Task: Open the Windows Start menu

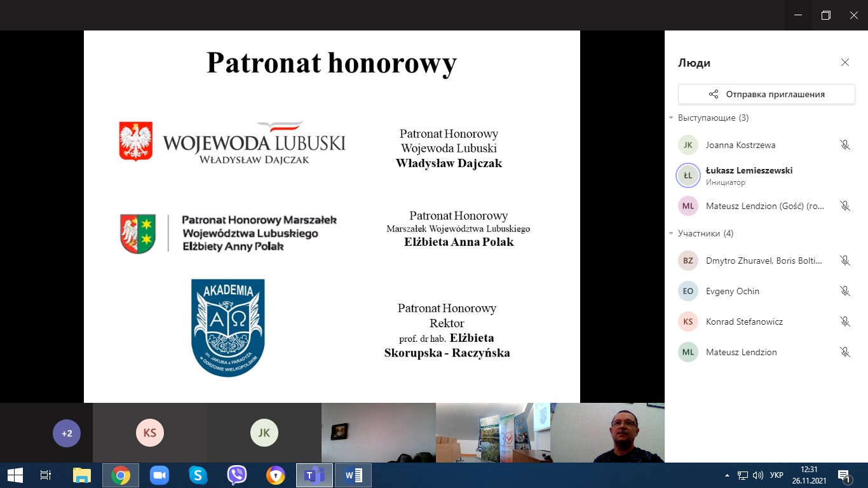Action: [x=15, y=475]
